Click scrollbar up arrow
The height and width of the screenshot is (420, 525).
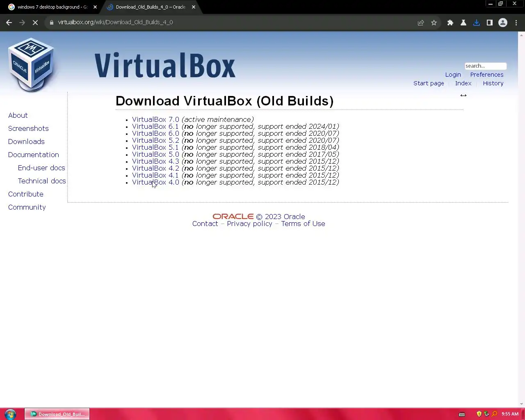pyautogui.click(x=521, y=35)
